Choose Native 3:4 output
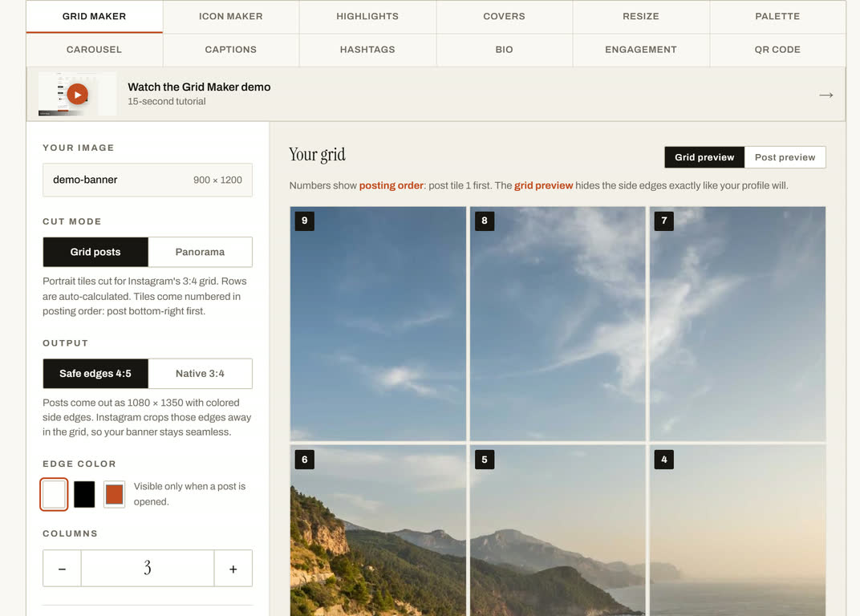 point(201,374)
